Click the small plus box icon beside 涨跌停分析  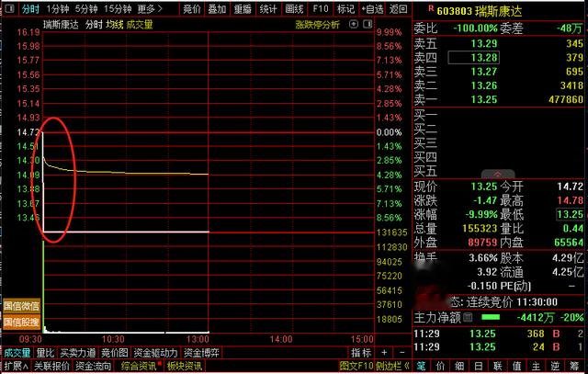(x=353, y=25)
